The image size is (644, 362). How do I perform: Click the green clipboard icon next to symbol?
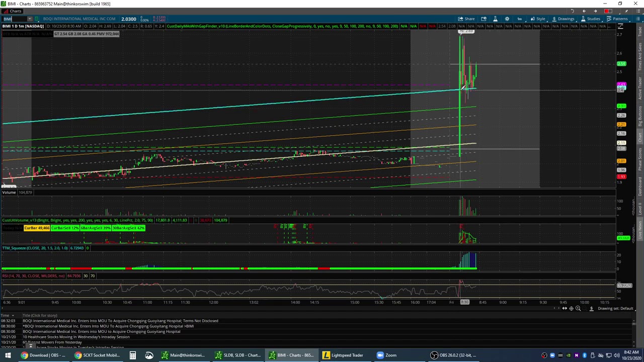coord(37,19)
